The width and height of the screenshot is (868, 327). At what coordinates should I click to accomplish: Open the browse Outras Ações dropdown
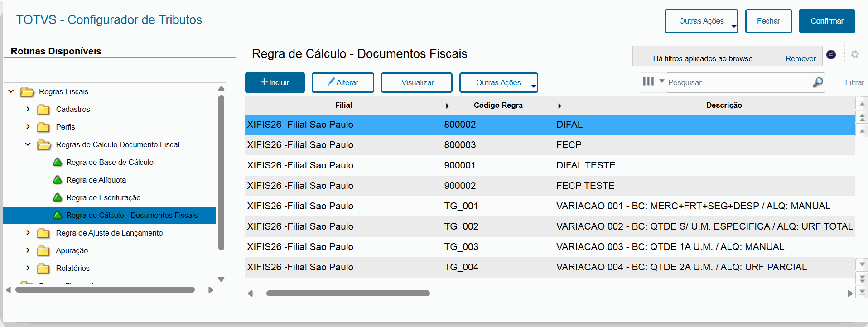(x=498, y=82)
